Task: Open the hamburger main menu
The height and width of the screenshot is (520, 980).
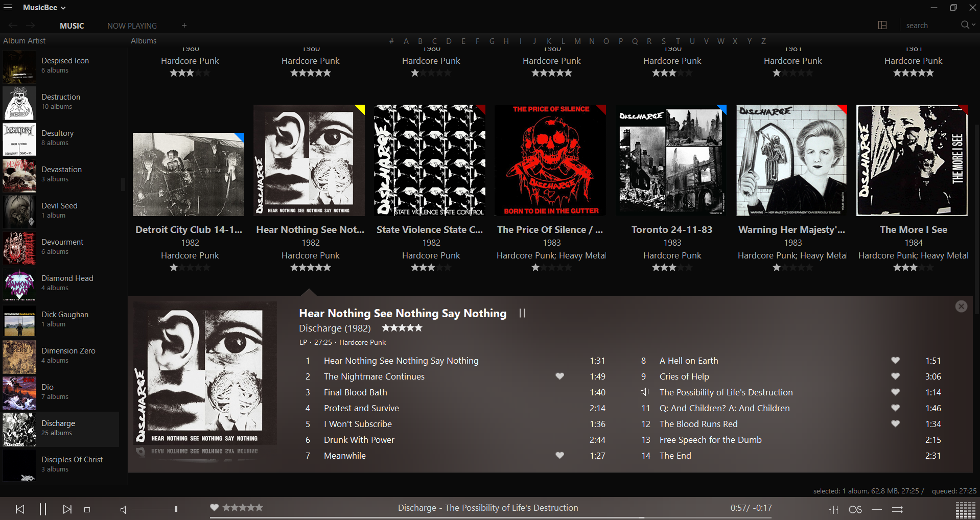Action: (8, 8)
